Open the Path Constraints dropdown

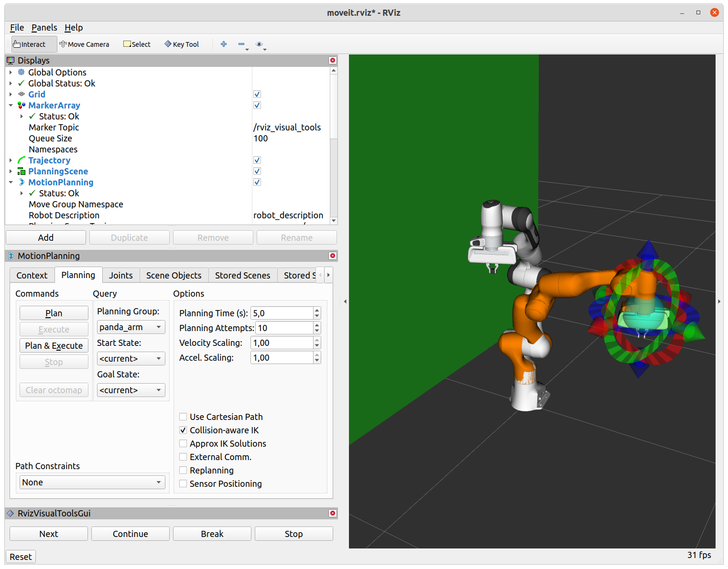pos(92,482)
